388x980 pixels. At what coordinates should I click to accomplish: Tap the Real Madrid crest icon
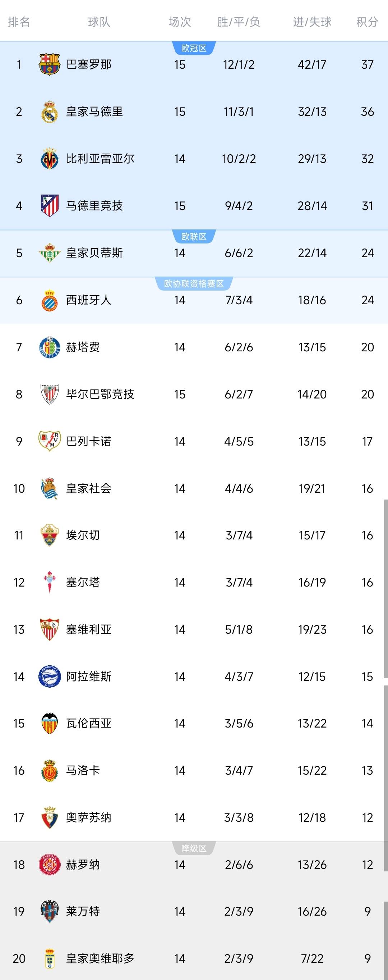[50, 112]
